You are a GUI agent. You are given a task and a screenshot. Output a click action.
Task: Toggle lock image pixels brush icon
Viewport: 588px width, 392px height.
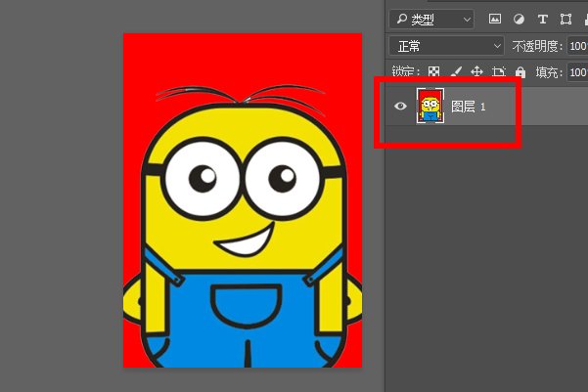[456, 71]
